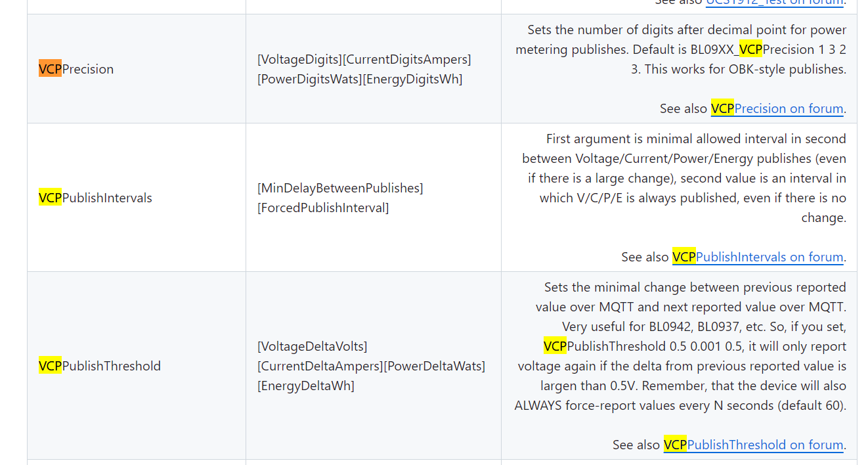This screenshot has width=868, height=465.
Task: Click the [VoltageDigits][CurrentDigitsAmpers] argument text
Action: coord(364,59)
